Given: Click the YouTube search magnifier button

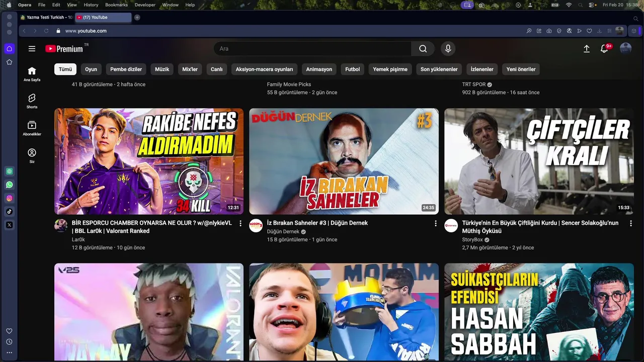Looking at the screenshot, I should pyautogui.click(x=423, y=49).
